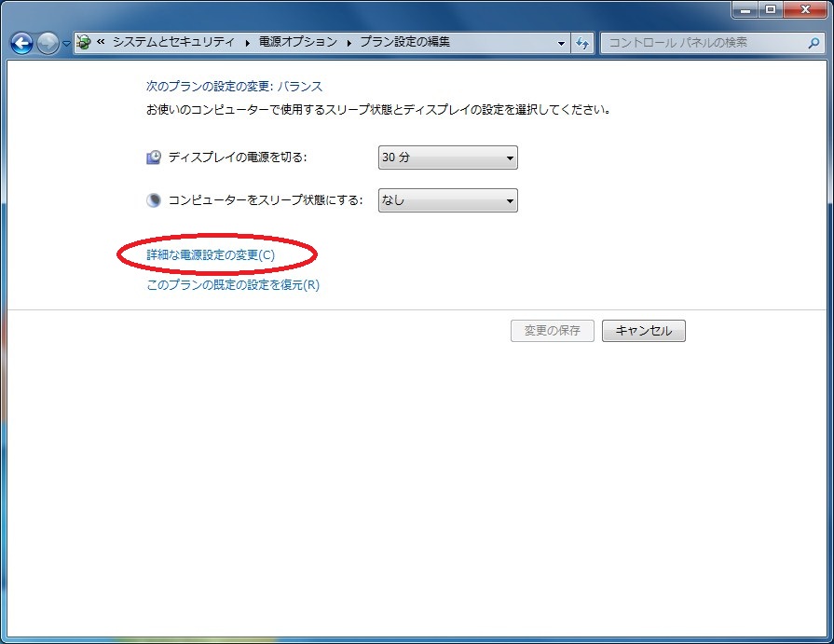Screen dimensions: 834x644
Task: Click the ディスプレイの電源を切る label
Action: click(238, 158)
